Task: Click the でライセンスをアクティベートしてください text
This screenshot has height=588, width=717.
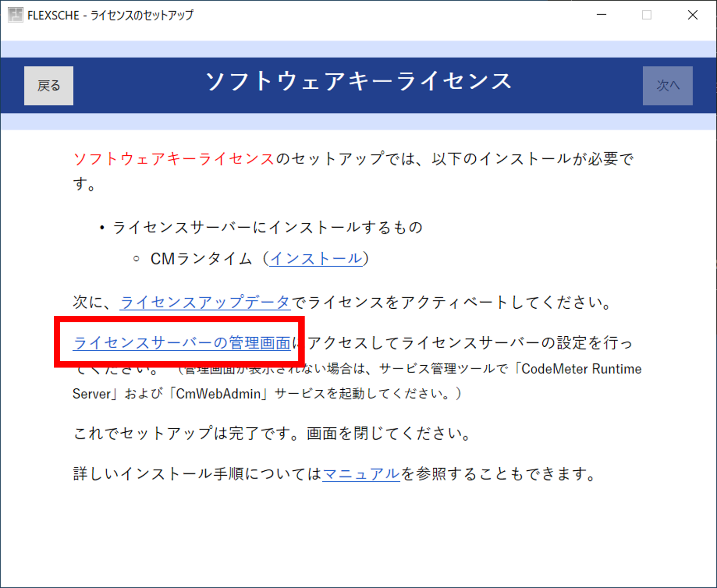Action: point(451,302)
